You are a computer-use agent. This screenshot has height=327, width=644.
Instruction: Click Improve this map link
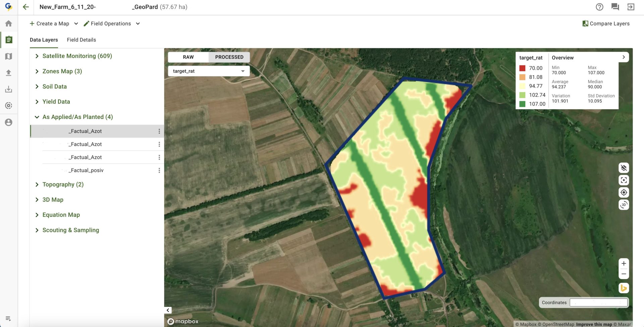tap(594, 324)
